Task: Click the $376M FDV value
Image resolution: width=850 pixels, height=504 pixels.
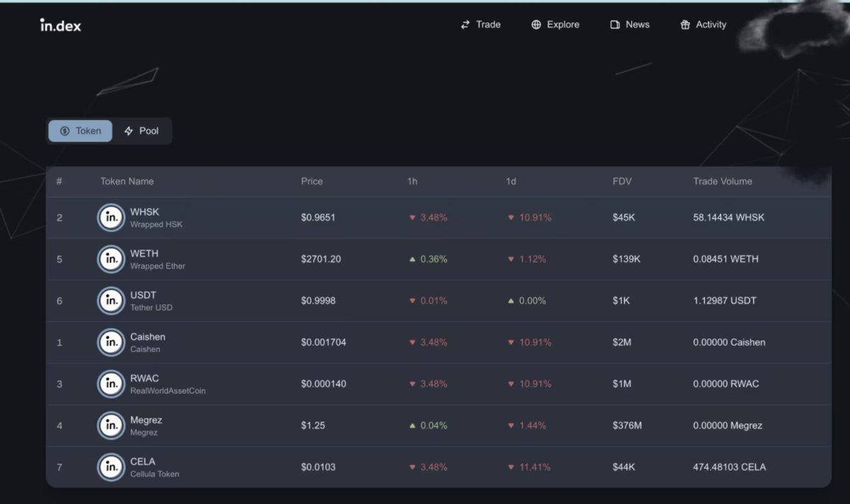Action: click(x=628, y=425)
